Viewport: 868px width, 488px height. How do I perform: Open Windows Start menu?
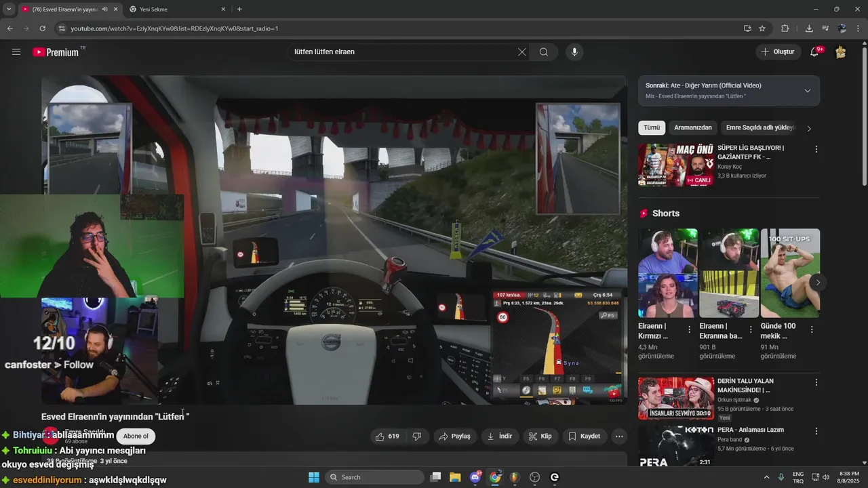click(x=314, y=477)
